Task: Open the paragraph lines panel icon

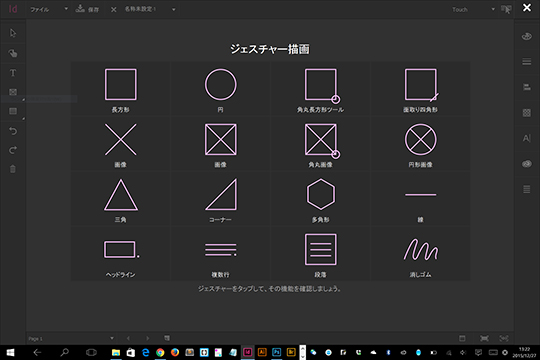Action: [527, 189]
